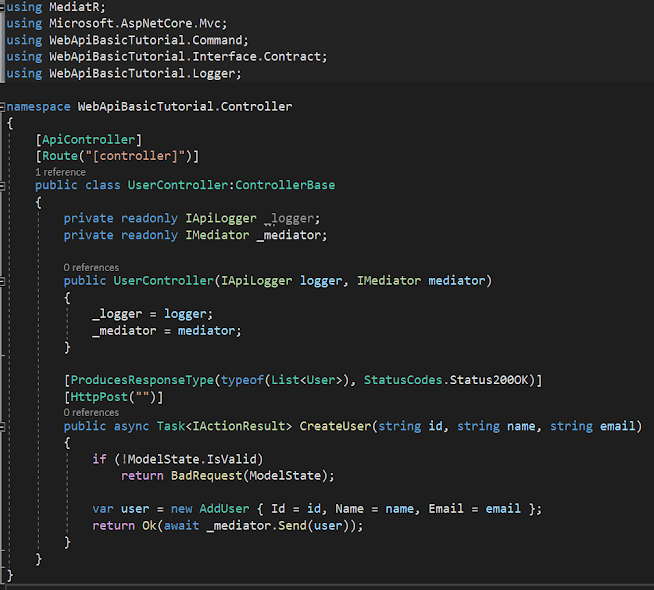Click the await keyword

[181, 525]
